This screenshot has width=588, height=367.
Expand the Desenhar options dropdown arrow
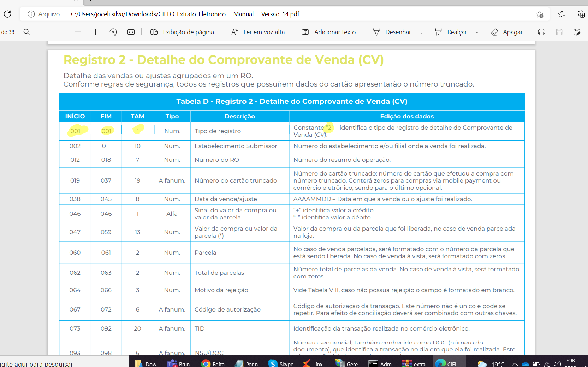421,32
